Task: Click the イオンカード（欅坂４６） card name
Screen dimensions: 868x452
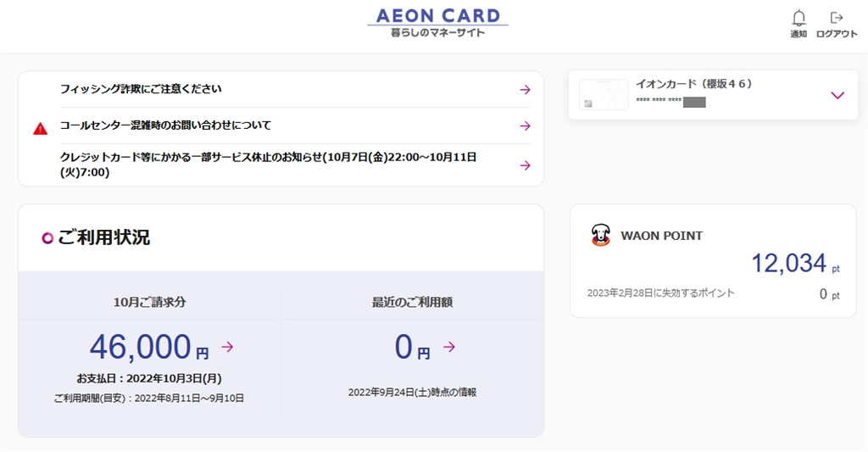Action: (693, 84)
